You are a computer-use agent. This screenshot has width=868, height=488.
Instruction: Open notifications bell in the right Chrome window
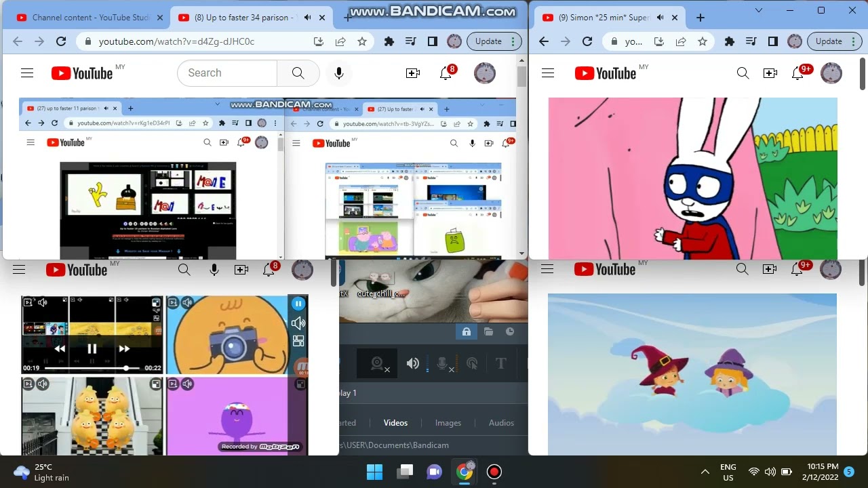[x=798, y=73]
